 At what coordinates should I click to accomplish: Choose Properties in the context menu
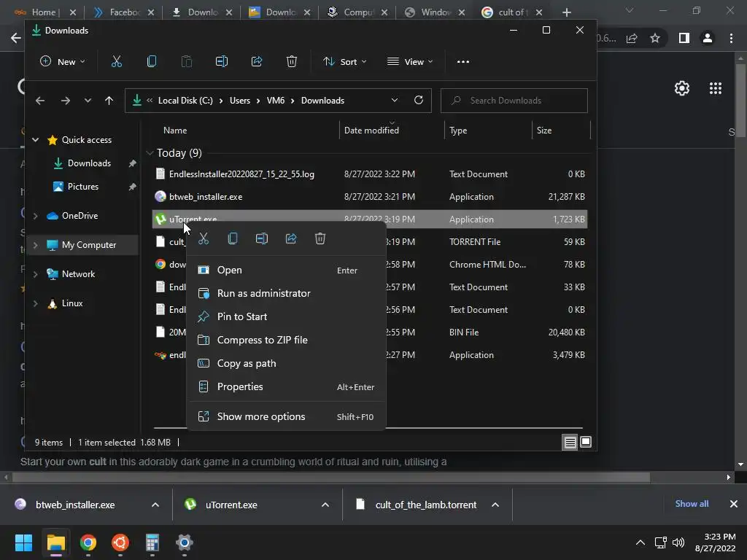tap(286, 386)
